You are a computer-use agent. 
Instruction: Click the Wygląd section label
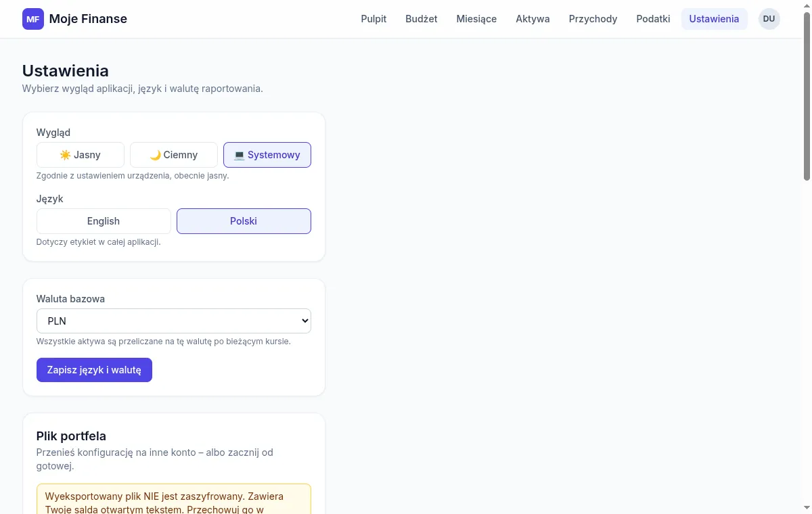coord(53,133)
